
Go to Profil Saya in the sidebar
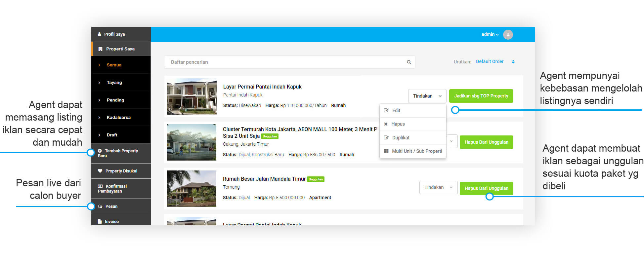(x=121, y=34)
